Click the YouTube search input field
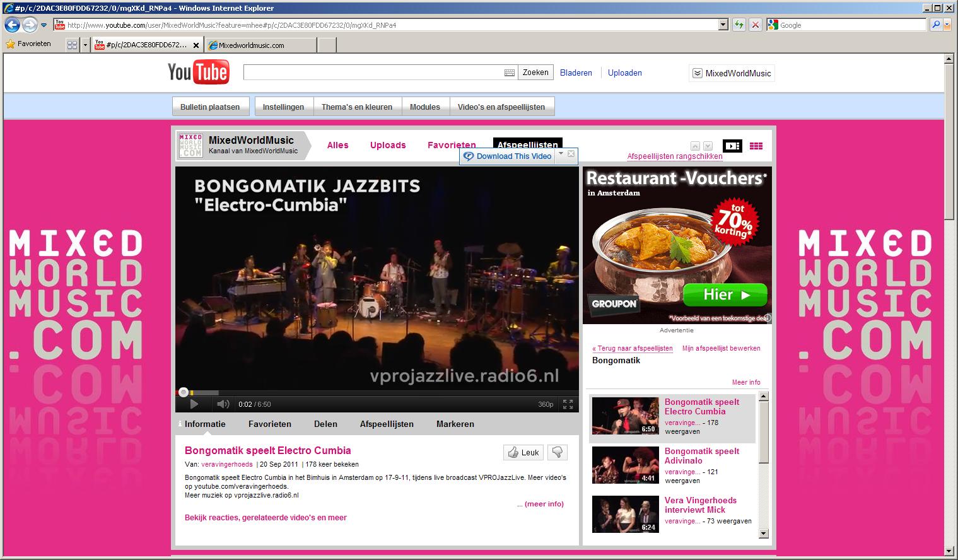958x560 pixels. point(373,73)
